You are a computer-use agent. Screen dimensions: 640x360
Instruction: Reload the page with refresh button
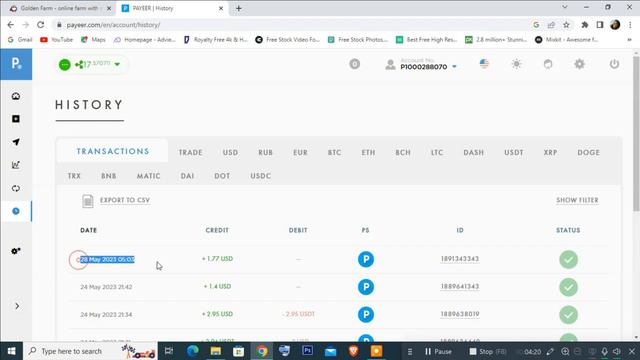[40, 25]
